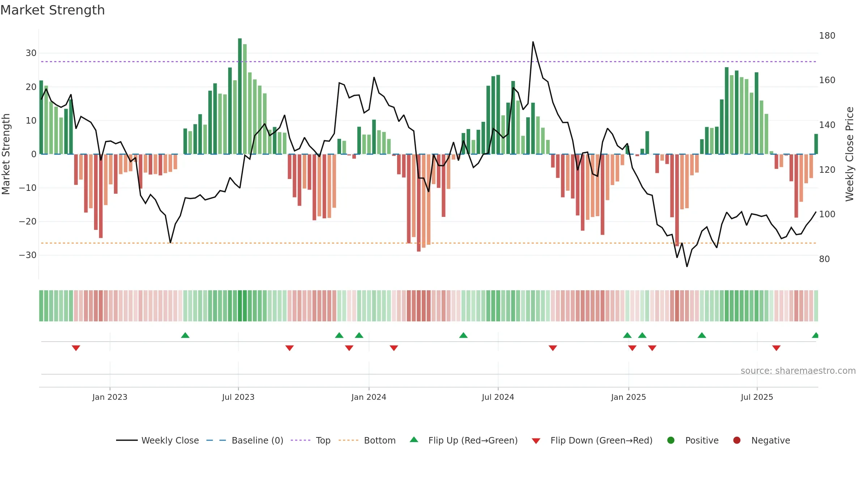Click the '−30' tick on the left axis
The width and height of the screenshot is (868, 488).
pyautogui.click(x=28, y=255)
